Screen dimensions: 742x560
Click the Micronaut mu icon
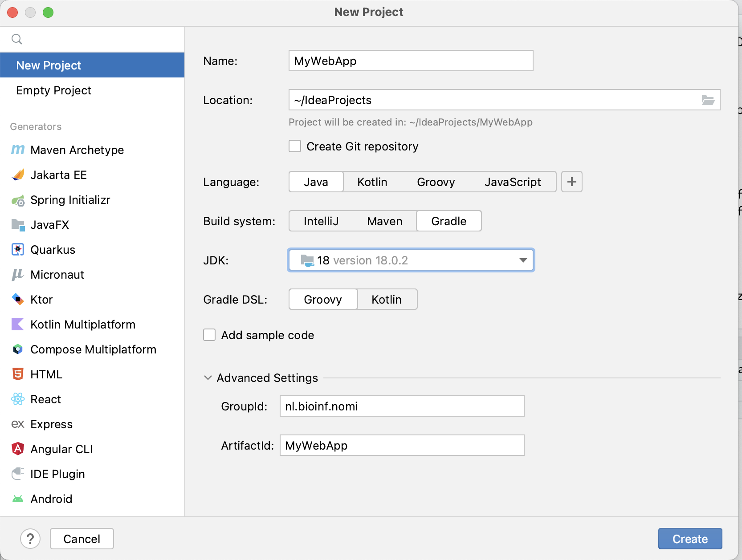[18, 275]
